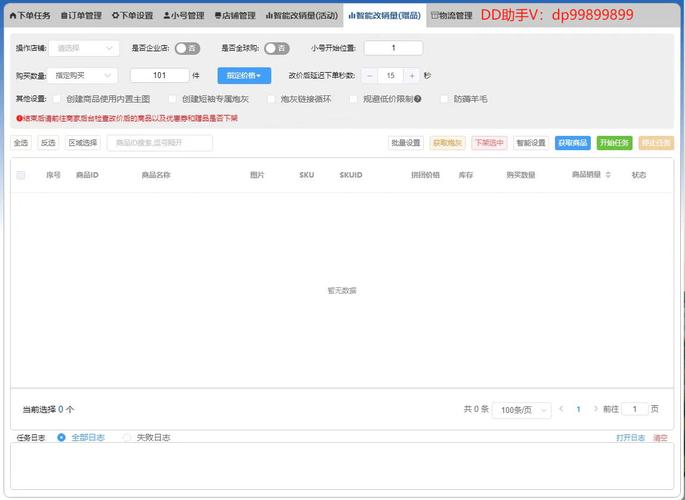Open the 操作店铺 dropdown
685x500 pixels.
coord(84,48)
